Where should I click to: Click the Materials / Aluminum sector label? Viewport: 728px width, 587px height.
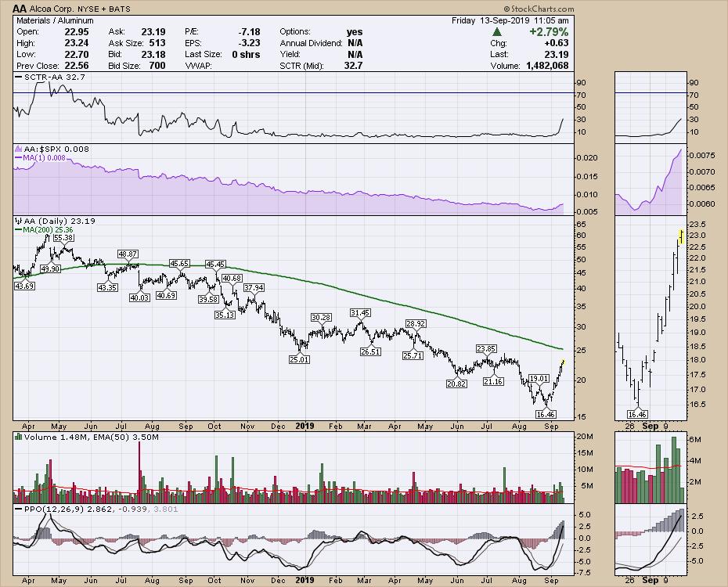coord(55,20)
